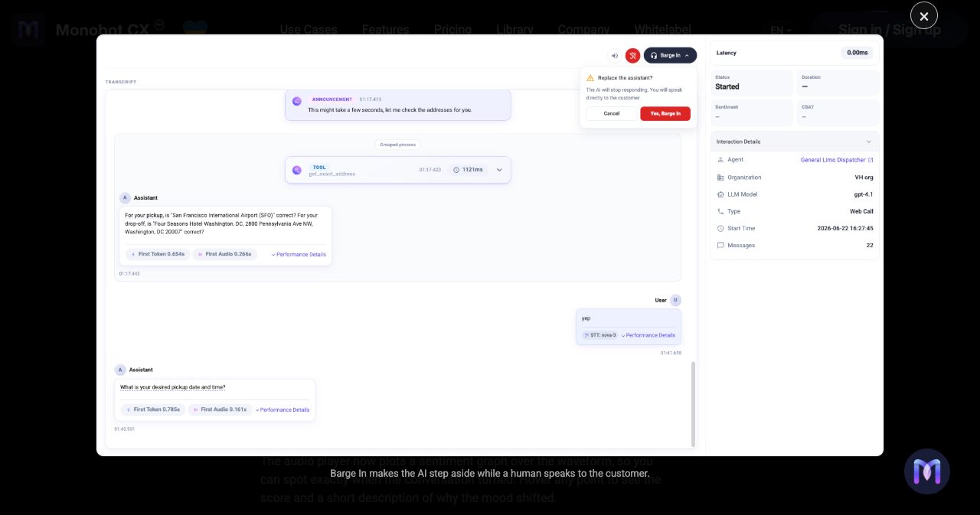Open the General Limo Dispatcher agent link
The width and height of the screenshot is (980, 515).
836,160
